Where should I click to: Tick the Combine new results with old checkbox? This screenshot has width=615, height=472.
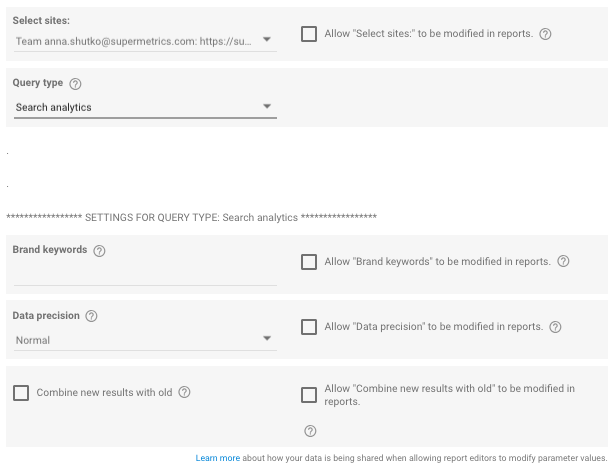tap(21, 392)
